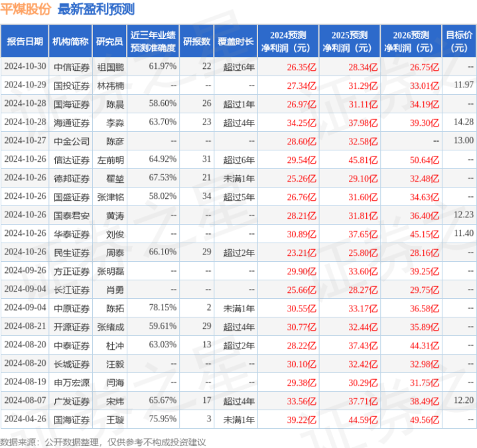The height and width of the screenshot is (448, 477).
Task: Click the 数据来源 disclaimer footer text
Action: (x=103, y=442)
